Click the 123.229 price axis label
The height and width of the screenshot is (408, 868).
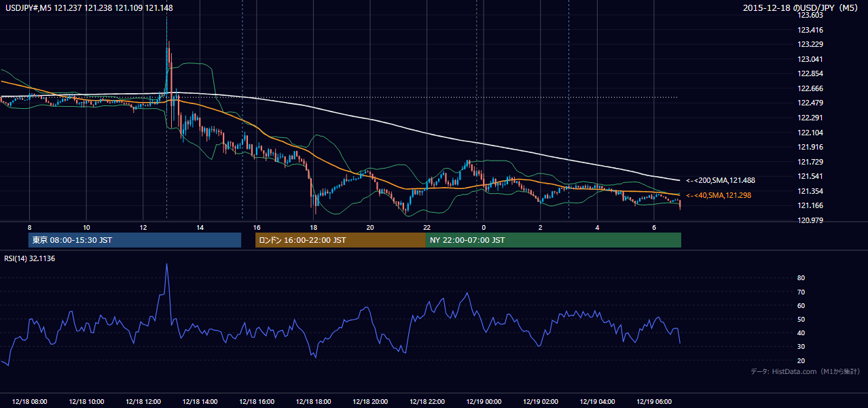click(810, 44)
